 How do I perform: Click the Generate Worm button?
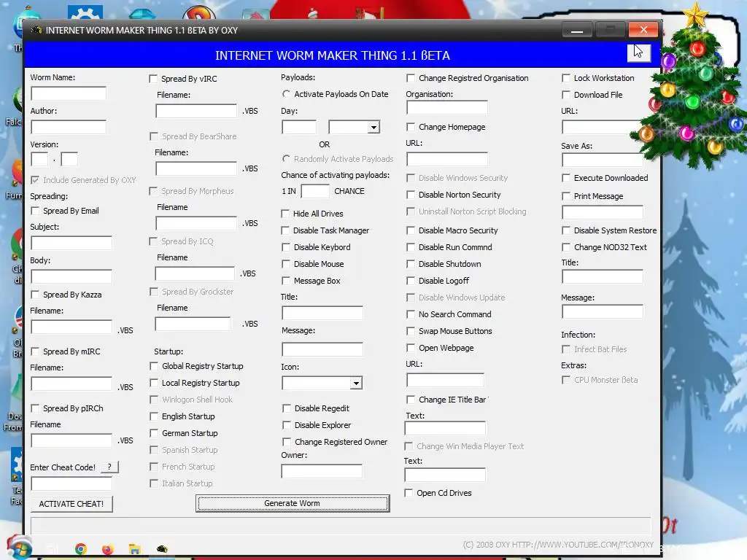(x=293, y=503)
